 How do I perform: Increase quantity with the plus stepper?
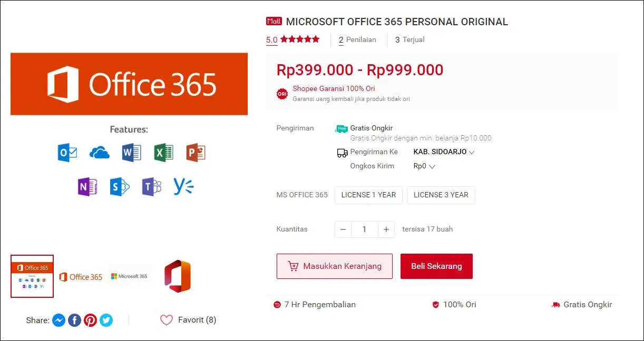click(x=386, y=229)
